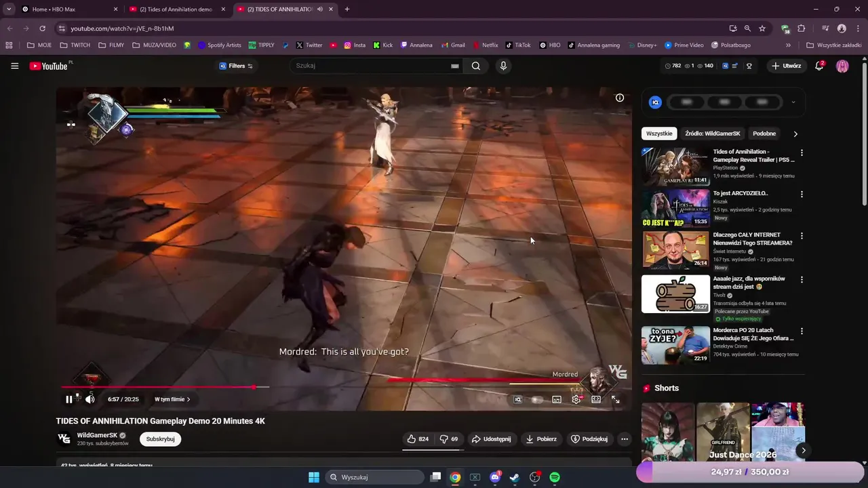Viewport: 868px width, 488px height.
Task: Open options for 'Aaaale jazz' video
Action: tap(802, 279)
